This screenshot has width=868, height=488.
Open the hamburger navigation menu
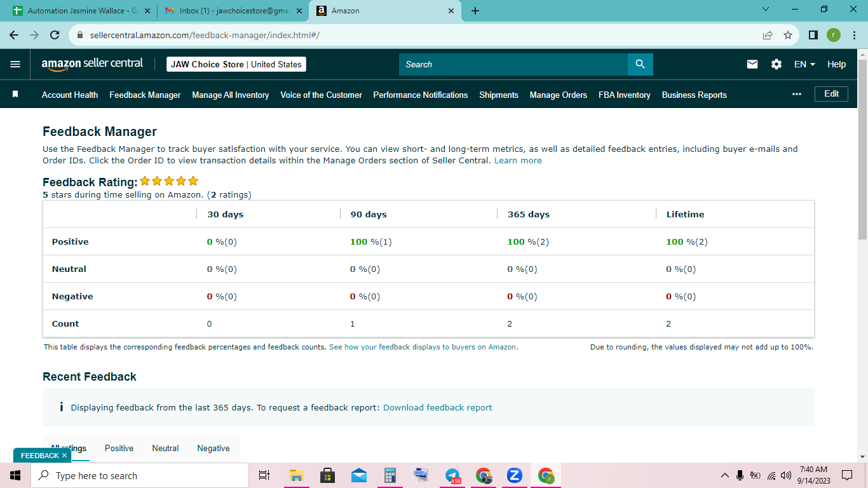pos(15,64)
